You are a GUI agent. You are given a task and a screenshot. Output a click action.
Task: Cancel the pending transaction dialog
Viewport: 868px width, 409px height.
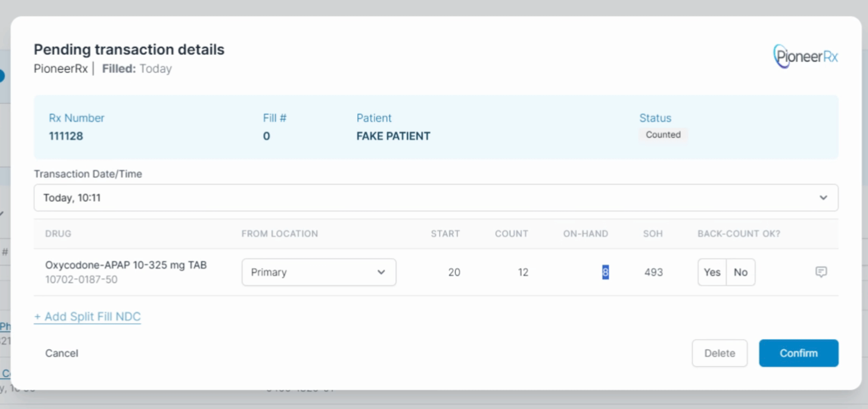pos(62,353)
